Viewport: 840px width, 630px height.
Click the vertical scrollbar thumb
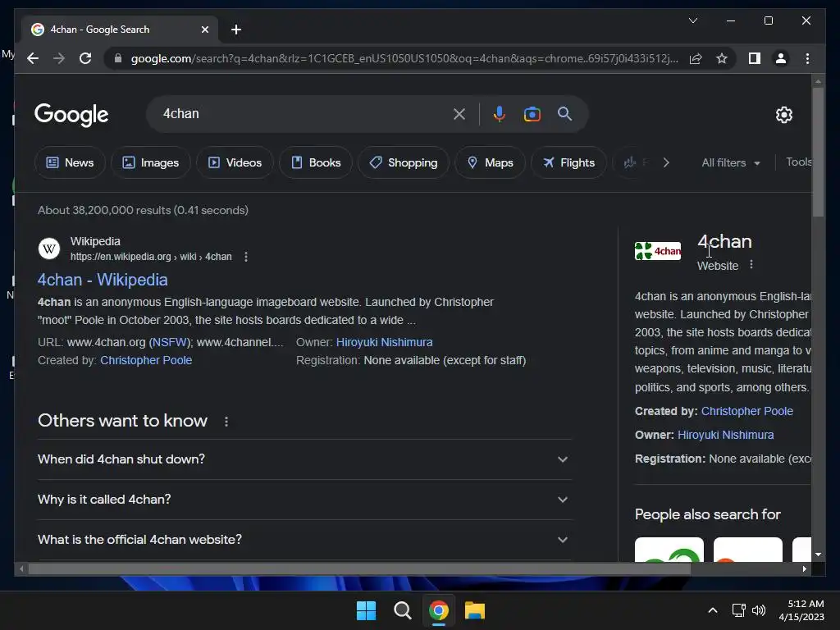click(818, 152)
